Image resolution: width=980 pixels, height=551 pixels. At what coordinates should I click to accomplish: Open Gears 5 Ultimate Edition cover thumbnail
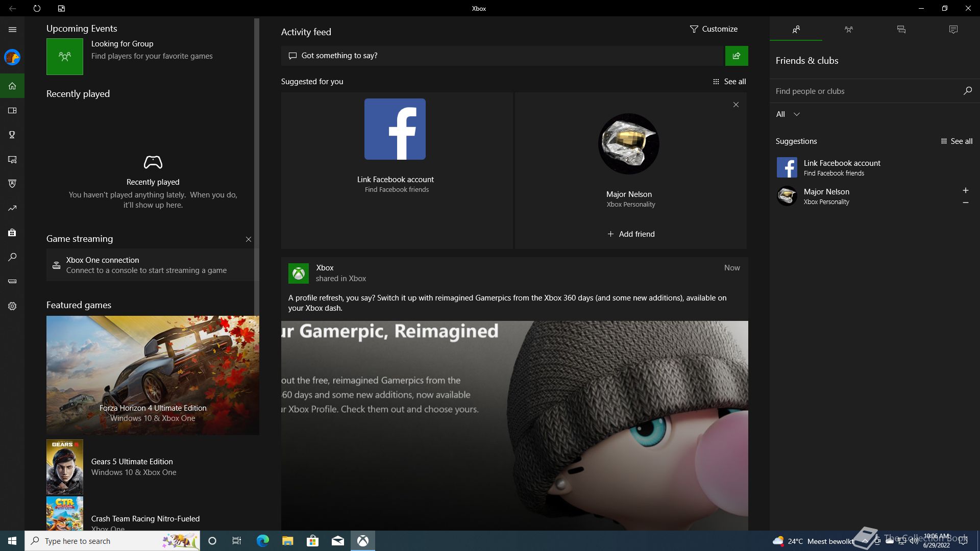(x=65, y=467)
